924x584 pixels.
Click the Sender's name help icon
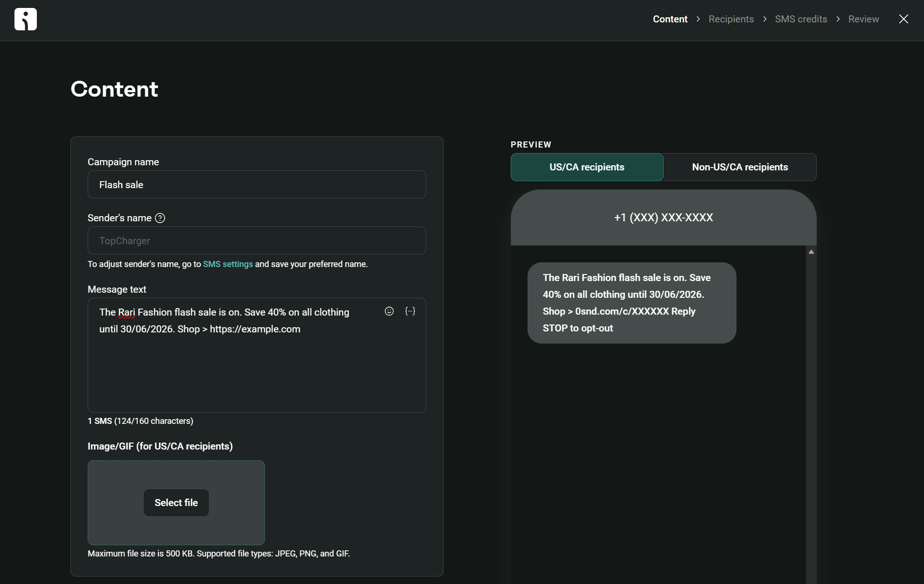click(x=160, y=218)
